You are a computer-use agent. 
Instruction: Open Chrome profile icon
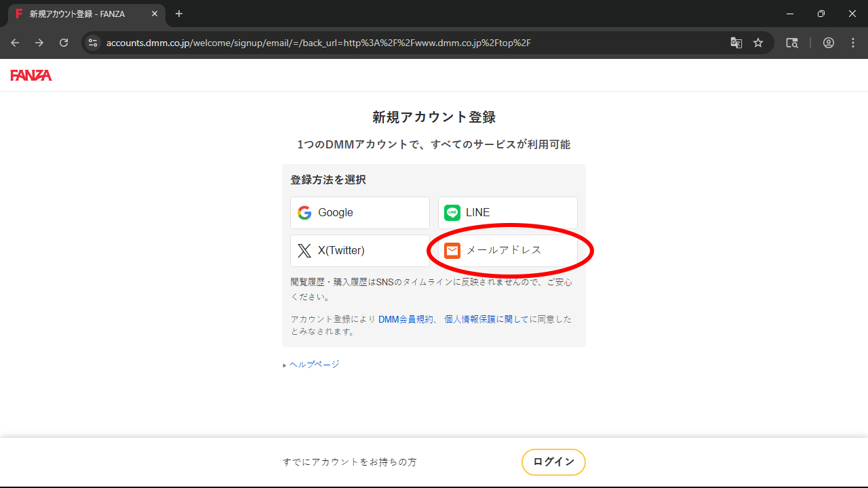point(829,43)
